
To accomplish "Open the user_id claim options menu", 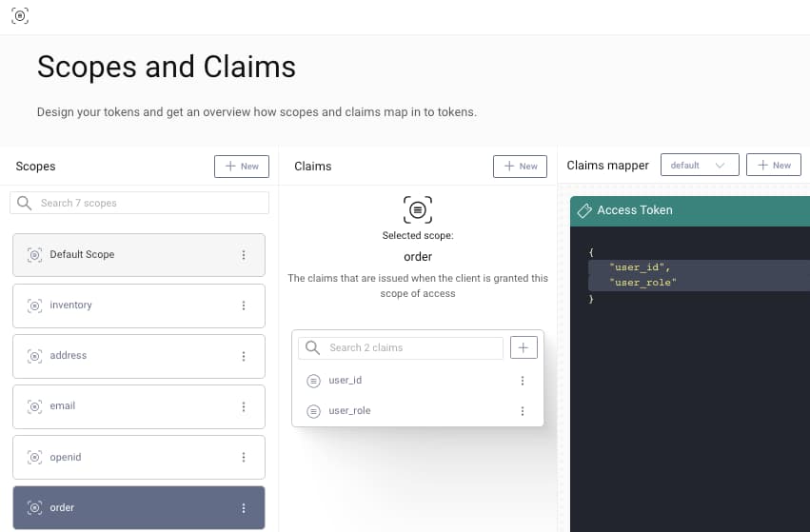I will [x=523, y=381].
